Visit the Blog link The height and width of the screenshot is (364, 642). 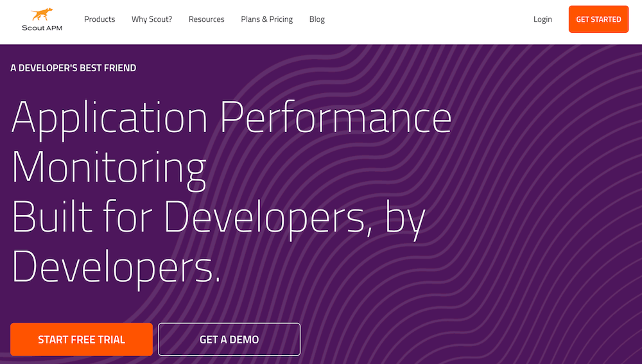317,19
